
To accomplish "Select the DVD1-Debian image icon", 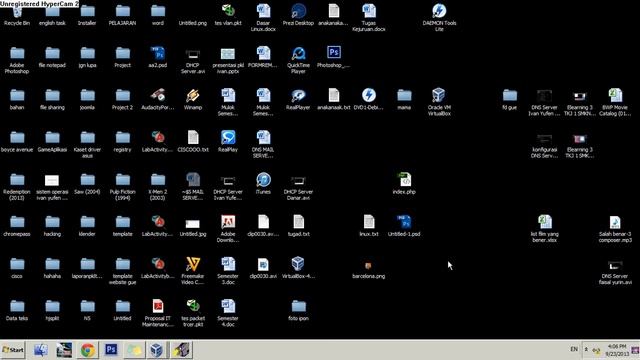I will [369, 100].
